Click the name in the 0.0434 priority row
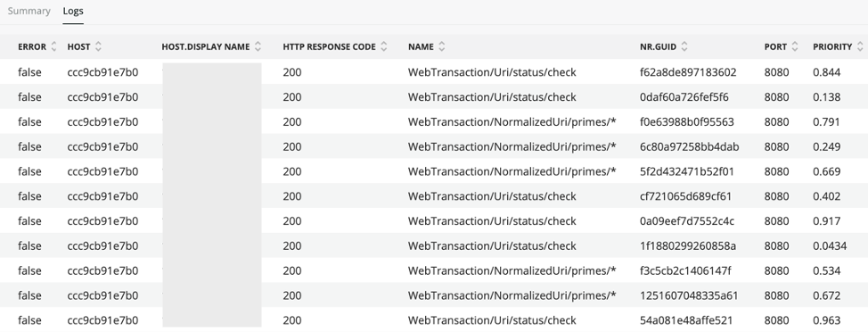The image size is (868, 332). pyautogui.click(x=492, y=246)
